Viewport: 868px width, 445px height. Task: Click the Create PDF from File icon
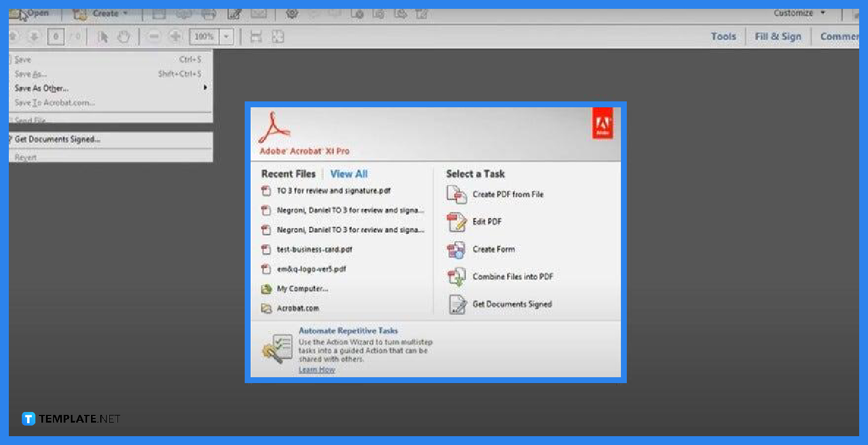pos(457,195)
